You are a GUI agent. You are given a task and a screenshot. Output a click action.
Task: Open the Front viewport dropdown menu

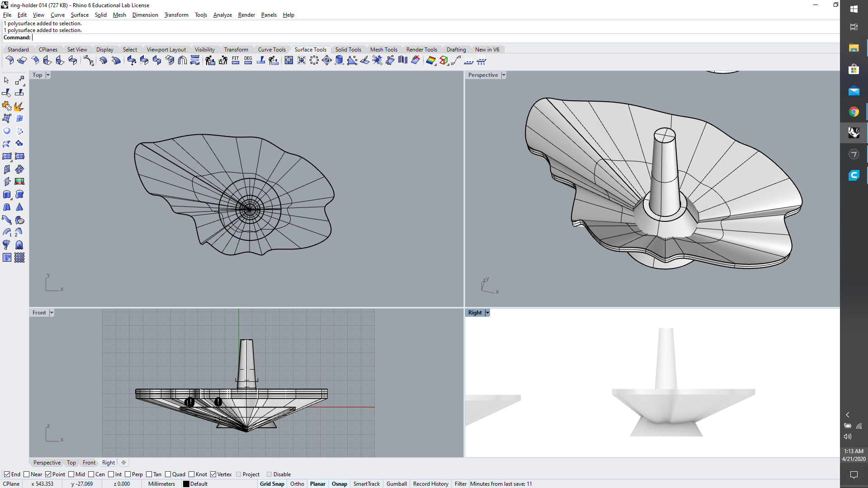click(52, 312)
